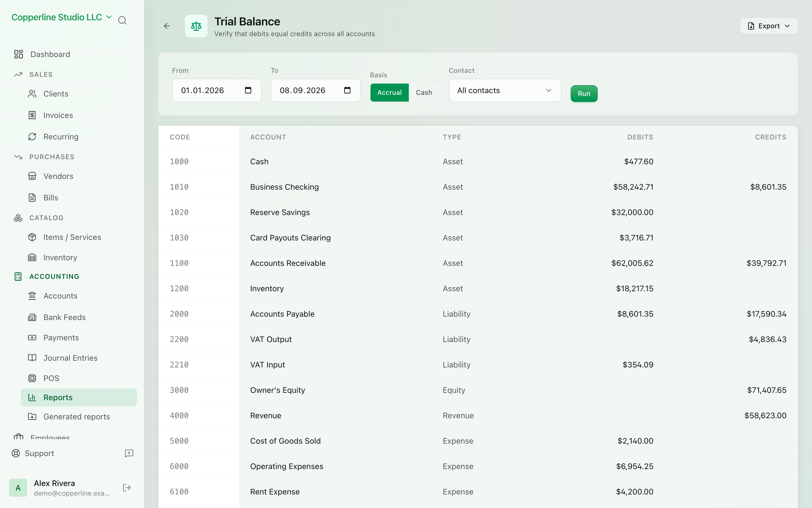Click the Support lifebuoy icon

click(16, 453)
